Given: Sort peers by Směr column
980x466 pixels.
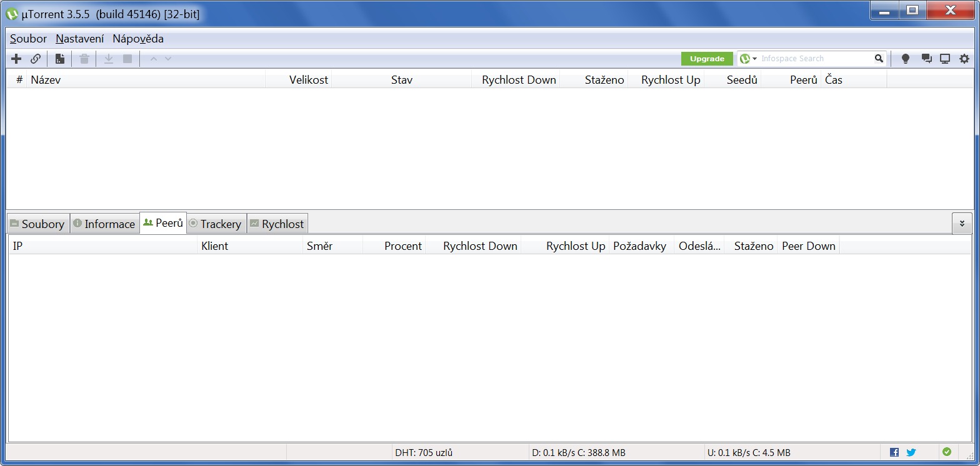Looking at the screenshot, I should click(333, 246).
